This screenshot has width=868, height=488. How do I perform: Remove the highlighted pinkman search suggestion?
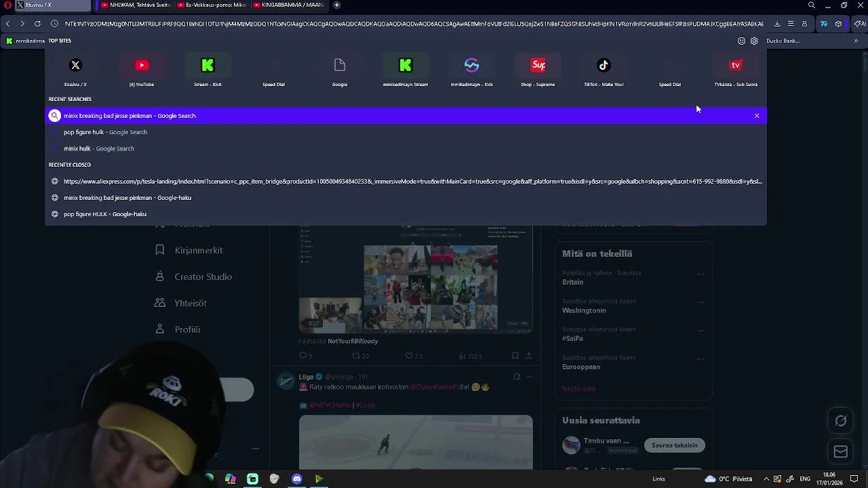pos(757,116)
